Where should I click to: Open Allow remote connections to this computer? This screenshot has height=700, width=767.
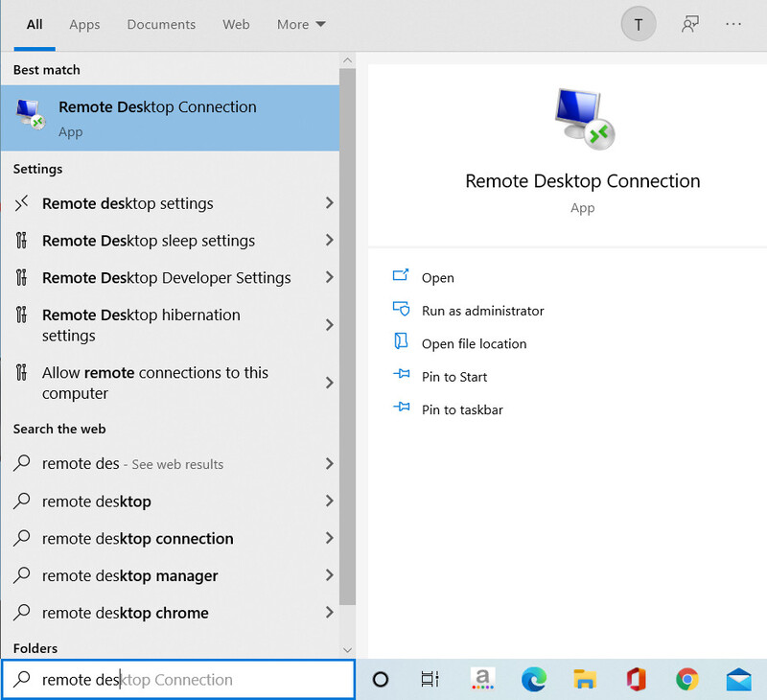[x=170, y=383]
